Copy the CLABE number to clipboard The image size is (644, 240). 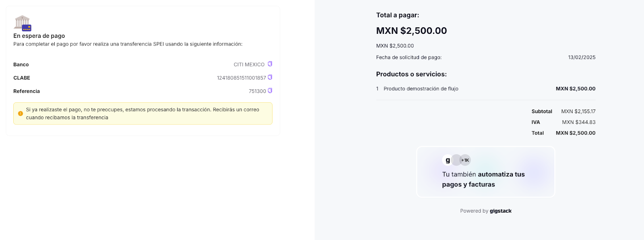click(x=270, y=77)
